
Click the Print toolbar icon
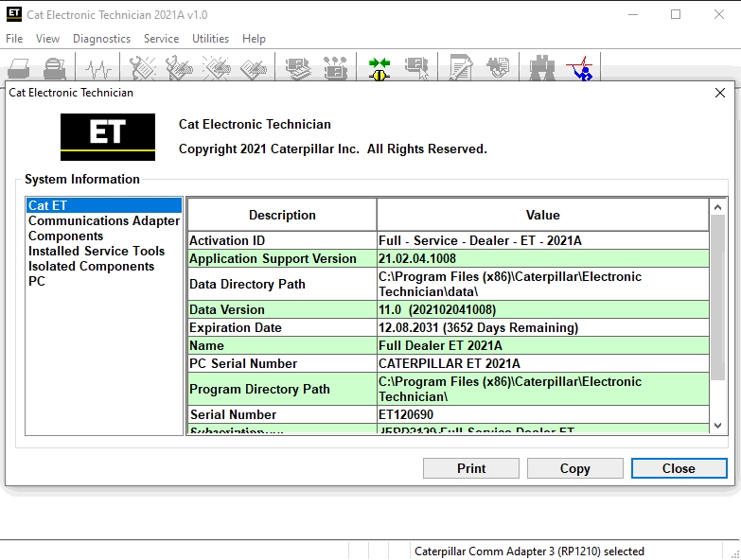pyautogui.click(x=19, y=68)
